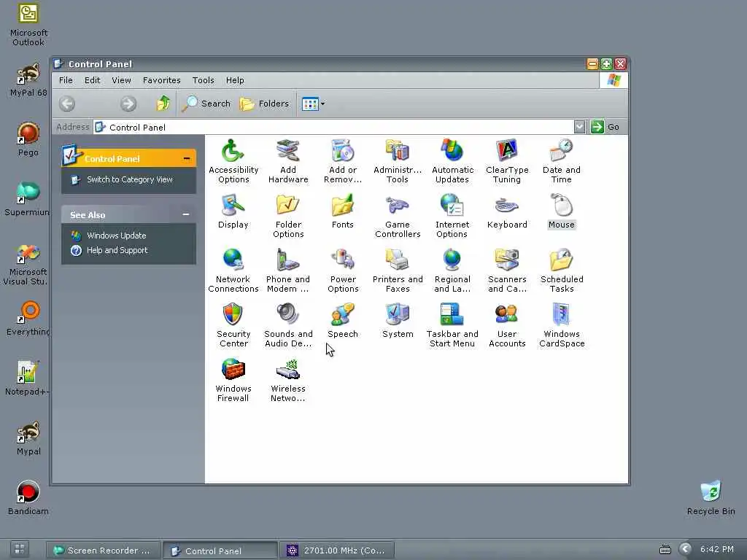The width and height of the screenshot is (747, 560).
Task: Collapse the See Also section
Action: (x=186, y=215)
